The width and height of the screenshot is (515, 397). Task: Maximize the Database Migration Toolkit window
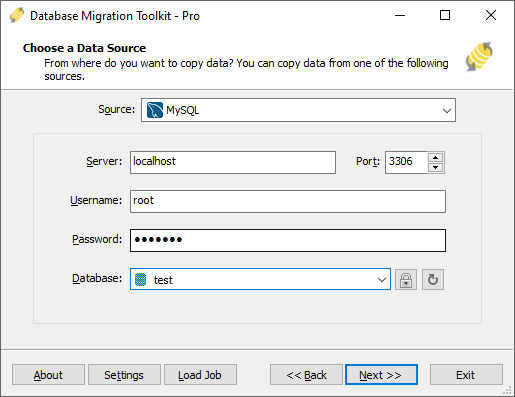click(445, 15)
